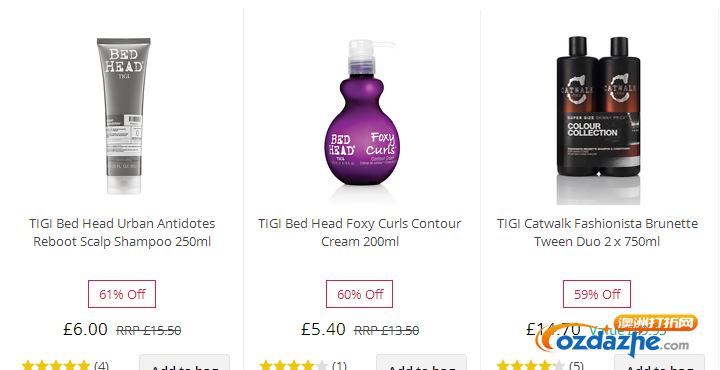Open TIGI Bed Head Foxy Curls Contour Cream link
The image size is (720, 370).
pyautogui.click(x=360, y=232)
